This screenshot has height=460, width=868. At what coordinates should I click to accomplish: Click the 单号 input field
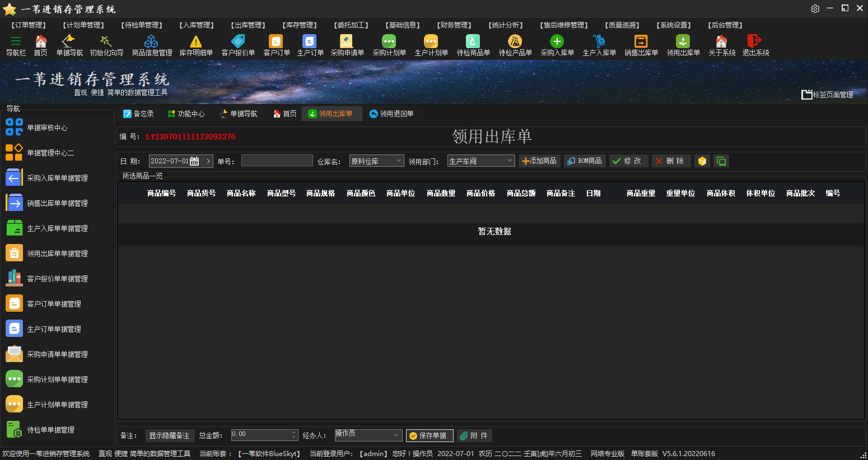(x=277, y=161)
